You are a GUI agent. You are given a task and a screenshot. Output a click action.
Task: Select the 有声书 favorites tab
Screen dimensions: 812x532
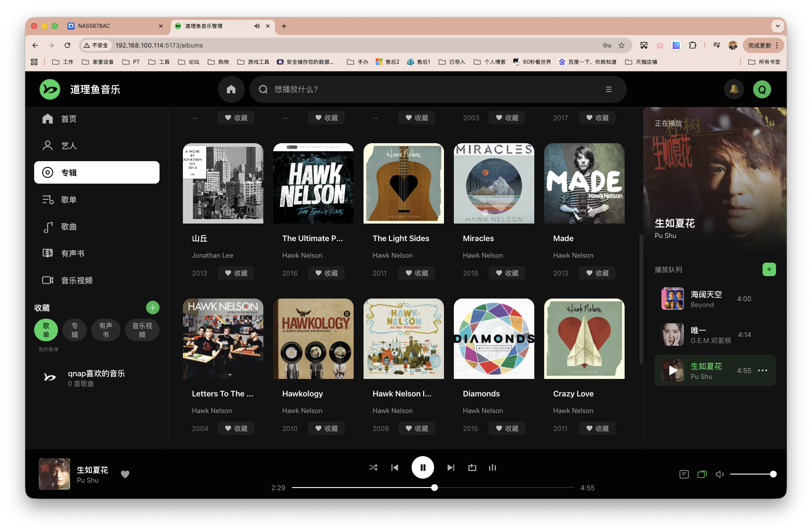click(106, 330)
